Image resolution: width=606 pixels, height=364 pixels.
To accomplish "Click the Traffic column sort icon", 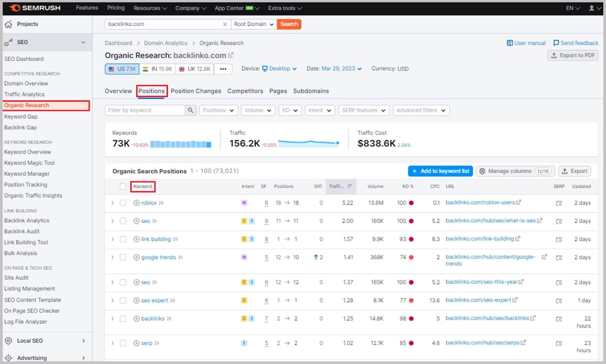I will click(x=350, y=186).
